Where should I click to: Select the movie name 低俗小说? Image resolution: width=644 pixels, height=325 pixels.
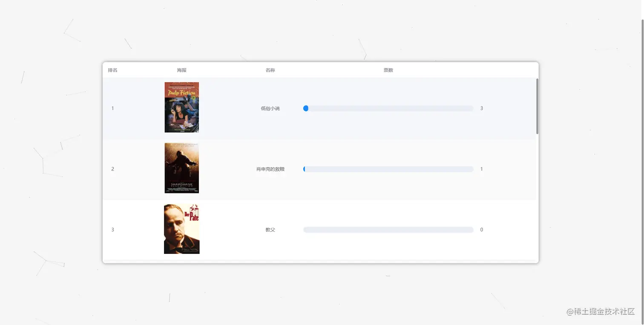click(270, 108)
